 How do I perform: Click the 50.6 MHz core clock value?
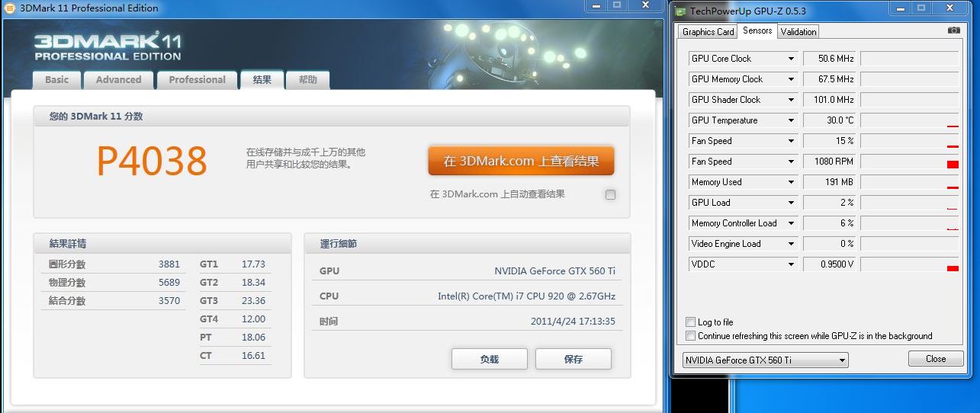[x=830, y=59]
